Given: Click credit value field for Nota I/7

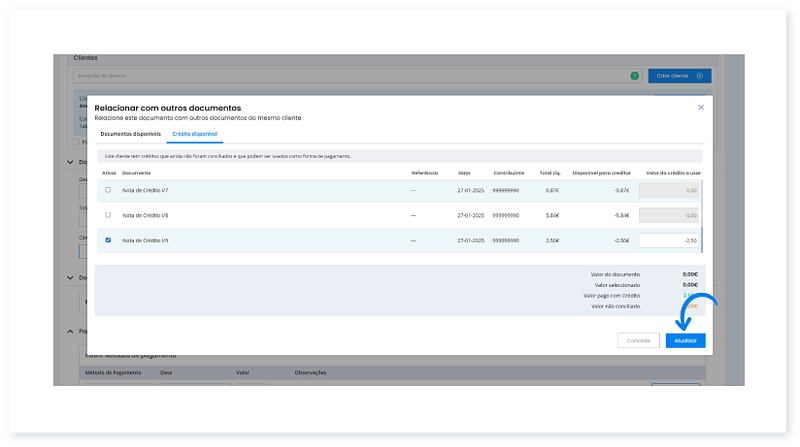Looking at the screenshot, I should [x=669, y=190].
